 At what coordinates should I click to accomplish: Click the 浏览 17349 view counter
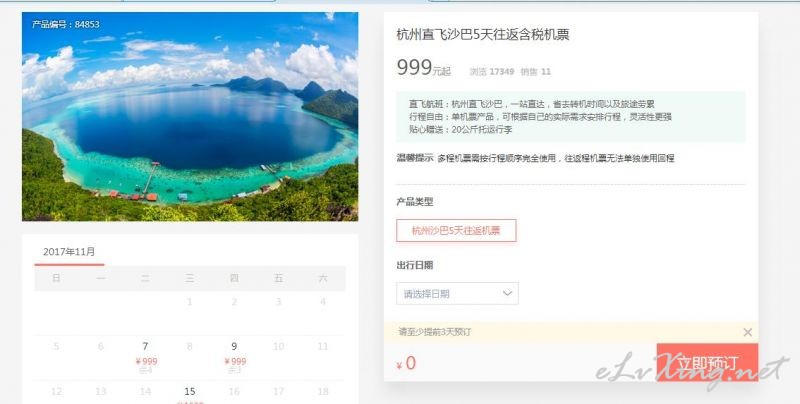click(x=492, y=72)
